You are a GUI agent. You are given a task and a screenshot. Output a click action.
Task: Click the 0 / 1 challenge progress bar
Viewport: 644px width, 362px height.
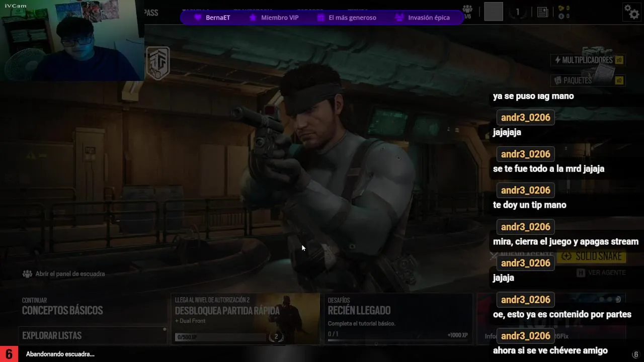398,340
